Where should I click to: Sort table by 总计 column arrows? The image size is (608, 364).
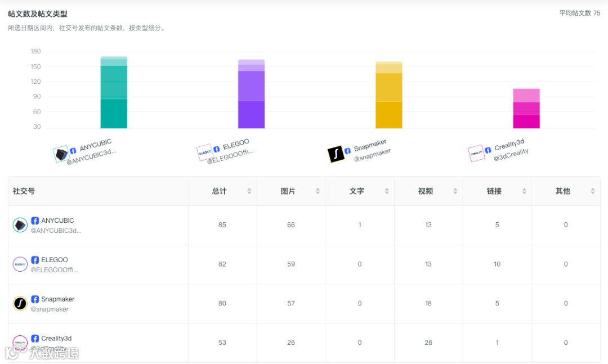249,191
